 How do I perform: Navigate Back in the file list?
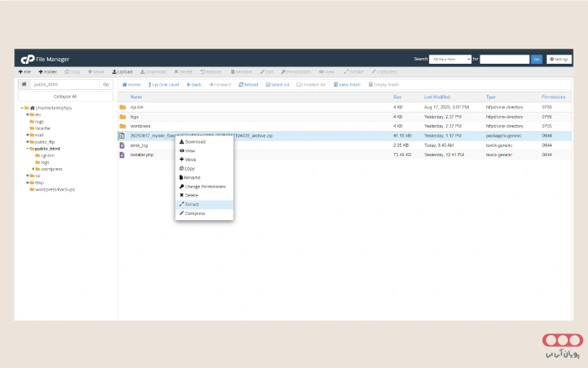coord(194,85)
